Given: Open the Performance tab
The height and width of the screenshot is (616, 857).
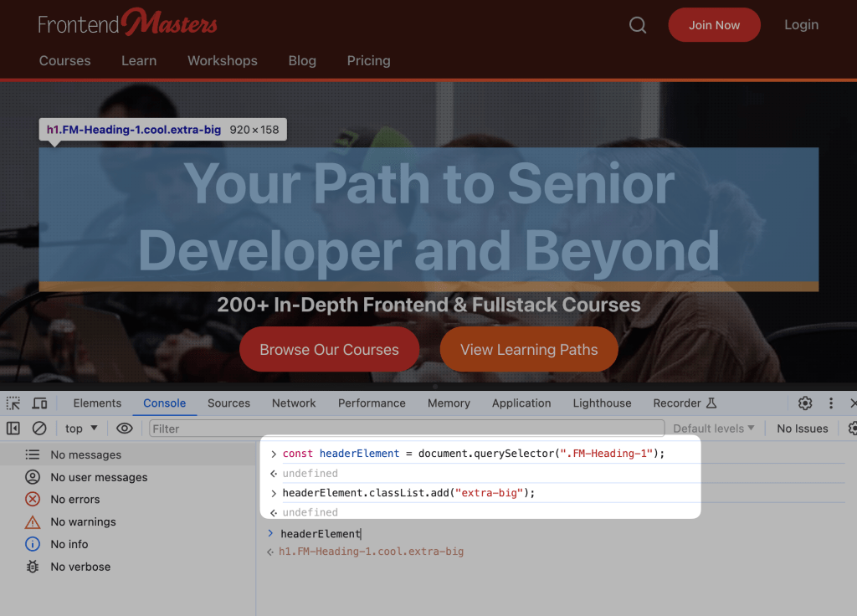Looking at the screenshot, I should click(372, 403).
